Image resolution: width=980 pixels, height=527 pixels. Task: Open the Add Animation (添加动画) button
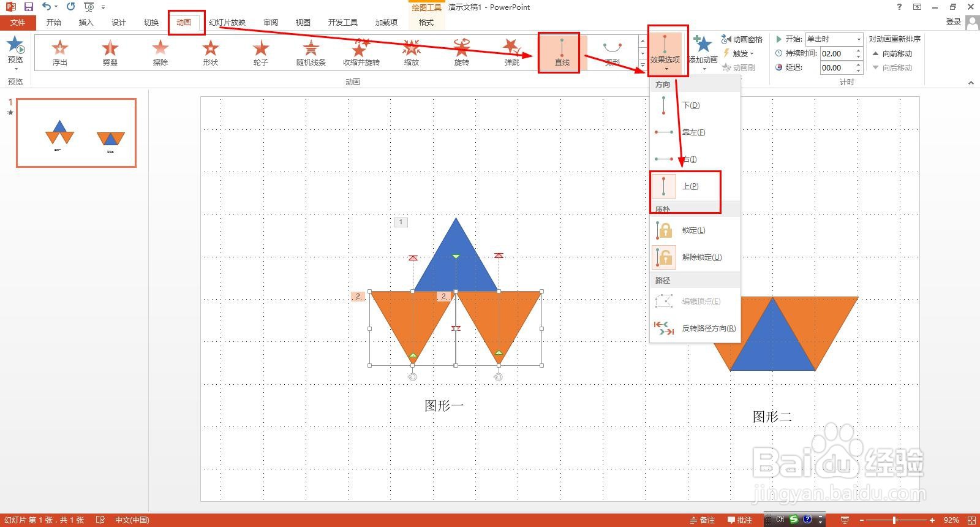(703, 51)
